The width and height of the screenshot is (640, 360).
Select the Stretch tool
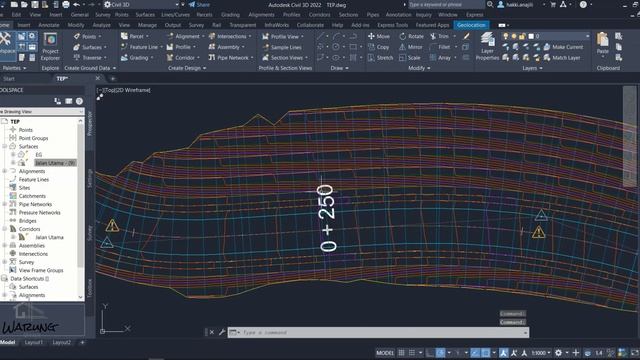click(380, 58)
